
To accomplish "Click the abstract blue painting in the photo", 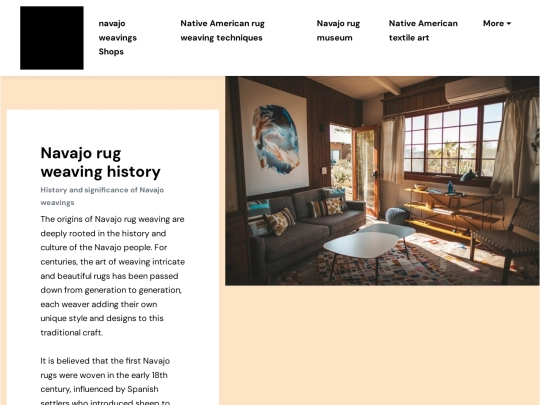I will 275,138.
